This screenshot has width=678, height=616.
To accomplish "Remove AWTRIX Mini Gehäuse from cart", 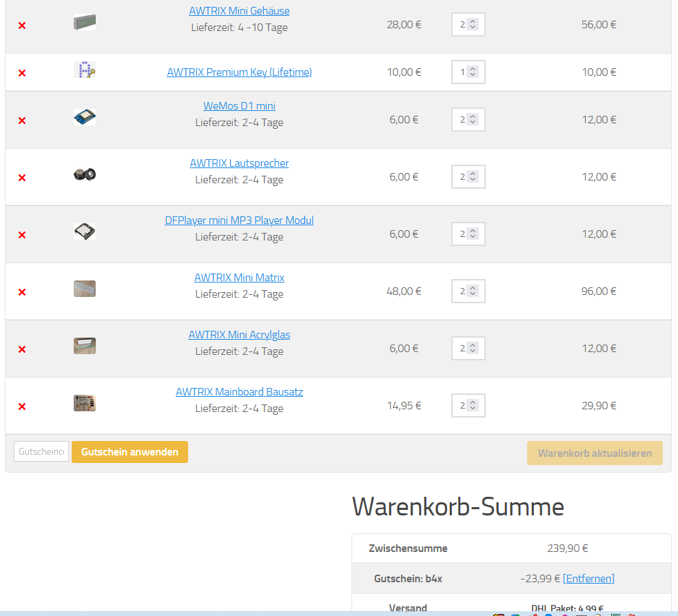I will pyautogui.click(x=22, y=25).
